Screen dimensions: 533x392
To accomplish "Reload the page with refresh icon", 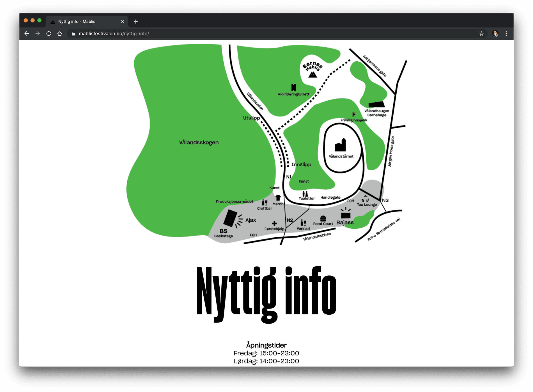I will click(x=49, y=34).
